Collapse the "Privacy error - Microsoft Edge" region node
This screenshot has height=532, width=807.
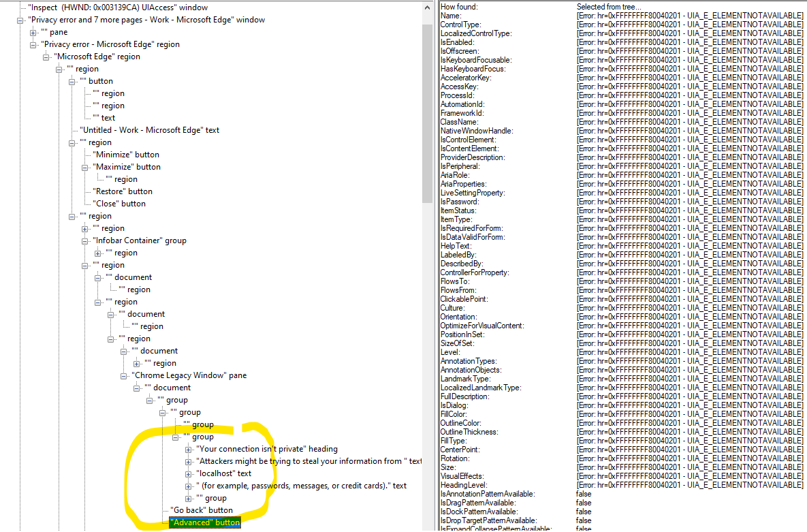(x=33, y=45)
